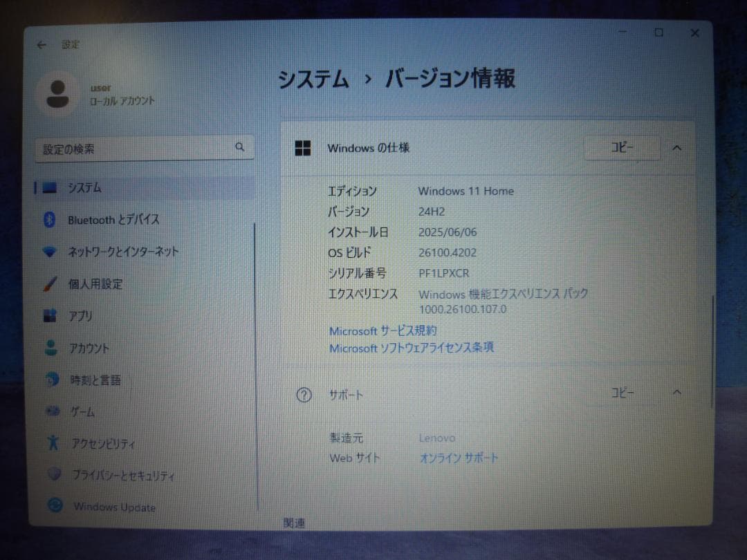The height and width of the screenshot is (560, 747).
Task: Click the question mark サポート icon
Action: point(304,395)
